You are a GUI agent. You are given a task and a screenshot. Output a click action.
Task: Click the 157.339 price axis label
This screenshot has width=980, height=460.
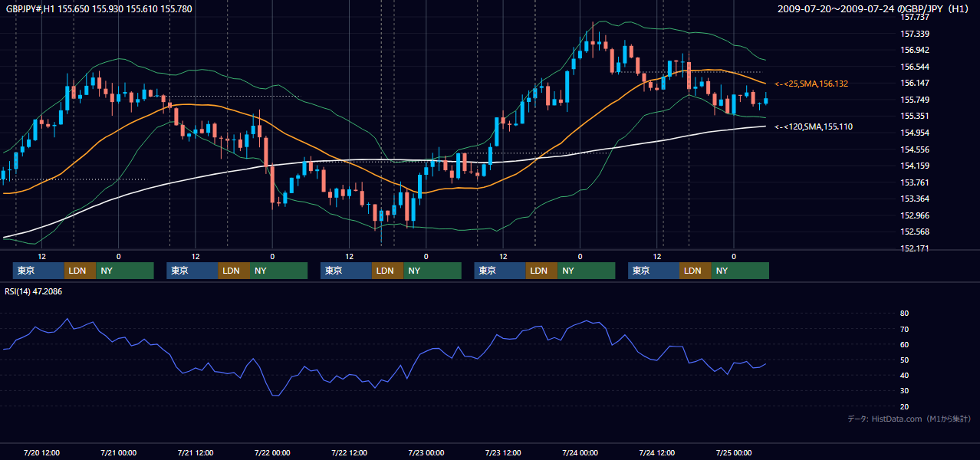(915, 34)
